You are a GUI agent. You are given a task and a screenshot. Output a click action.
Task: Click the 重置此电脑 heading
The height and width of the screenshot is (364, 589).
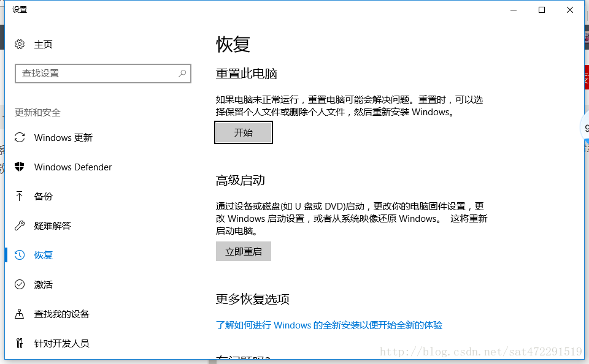coord(247,74)
